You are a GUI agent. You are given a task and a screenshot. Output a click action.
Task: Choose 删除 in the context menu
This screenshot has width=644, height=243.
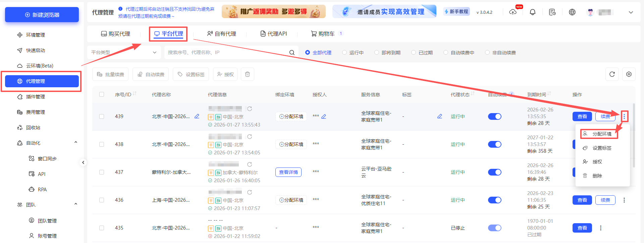tap(602, 176)
